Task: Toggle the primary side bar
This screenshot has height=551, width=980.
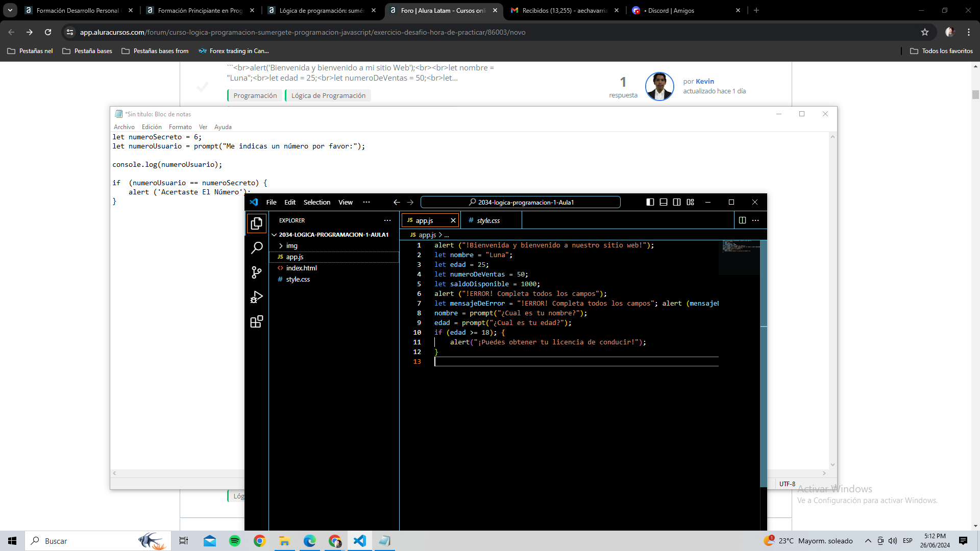Action: click(650, 202)
